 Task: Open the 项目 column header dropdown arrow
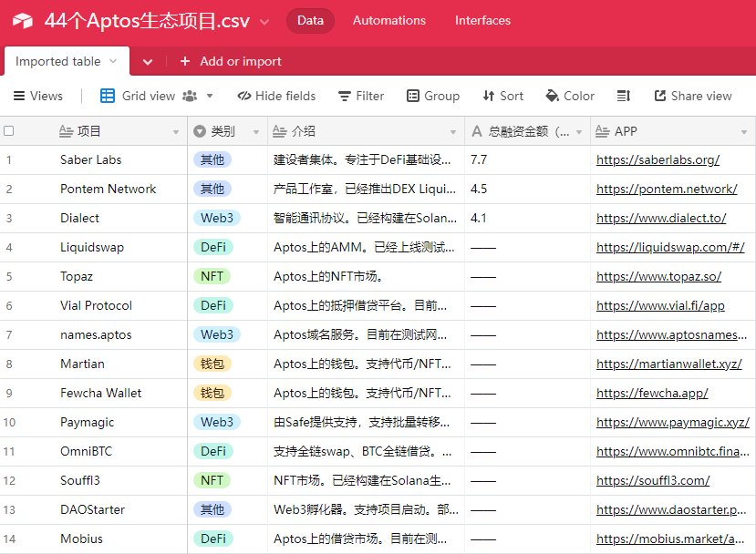click(175, 131)
